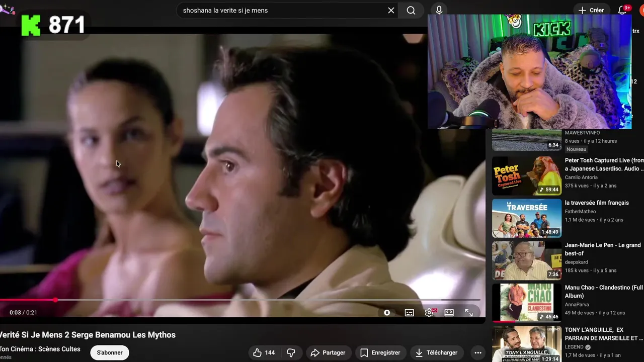644x362 pixels.
Task: Click title Peter Tosh Captured Live
Action: point(604,164)
